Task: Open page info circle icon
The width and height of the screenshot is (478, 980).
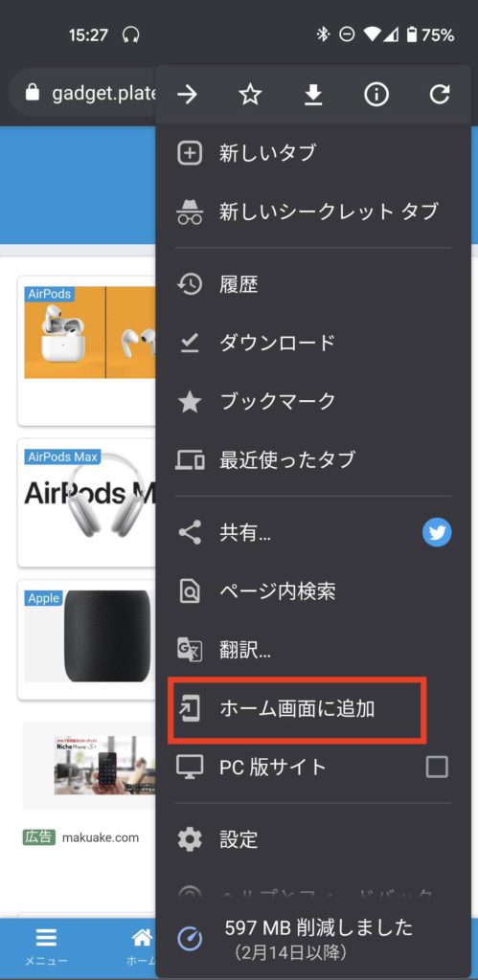Action: tap(376, 95)
